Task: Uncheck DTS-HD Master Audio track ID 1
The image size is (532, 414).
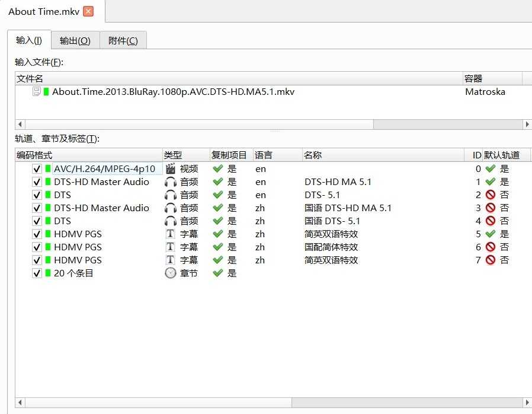Action: (x=37, y=181)
